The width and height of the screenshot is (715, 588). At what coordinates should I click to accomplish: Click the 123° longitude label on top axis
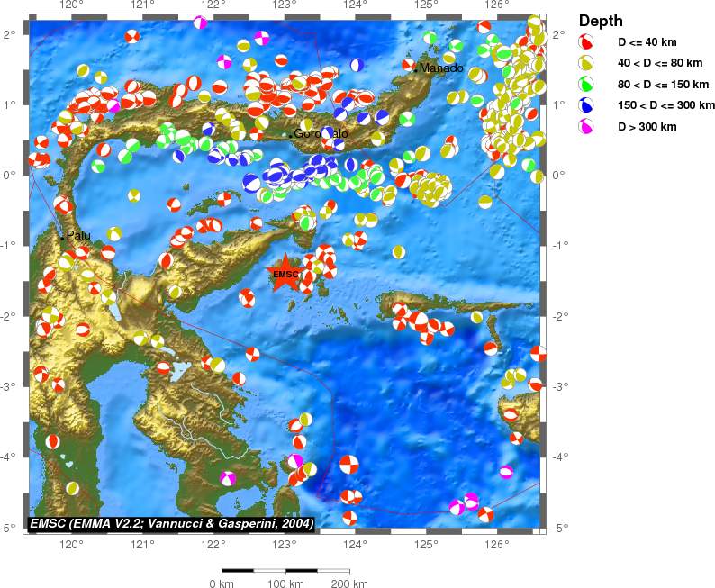click(x=285, y=7)
